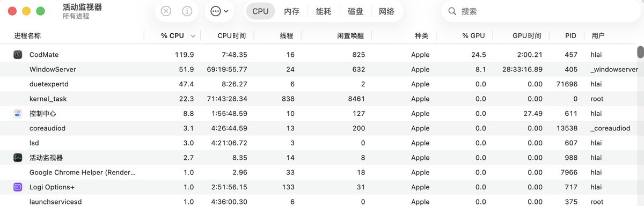Select the Google Chrome Helper process row

[319, 173]
